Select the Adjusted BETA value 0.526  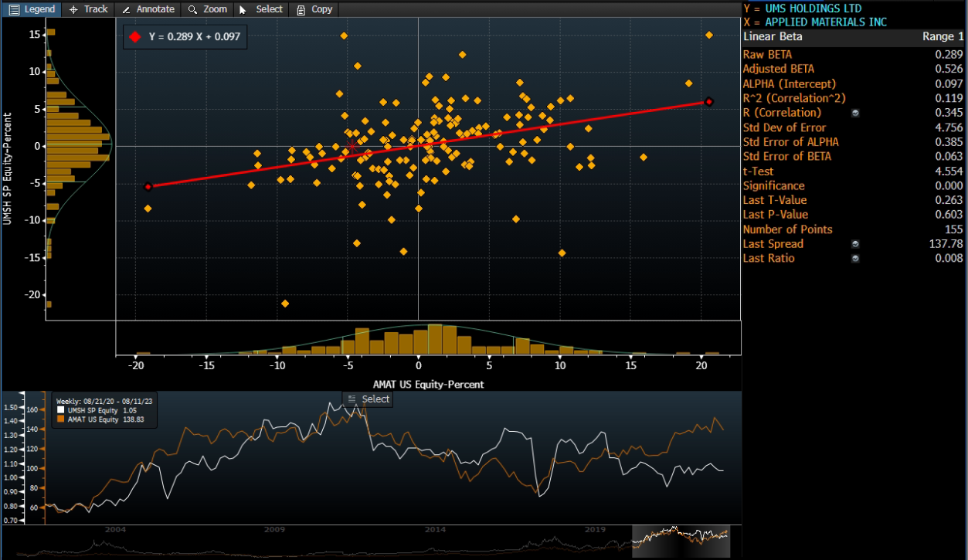pyautogui.click(x=949, y=70)
